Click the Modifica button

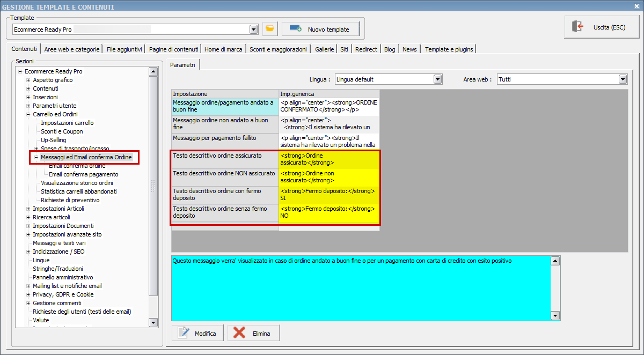click(x=197, y=333)
